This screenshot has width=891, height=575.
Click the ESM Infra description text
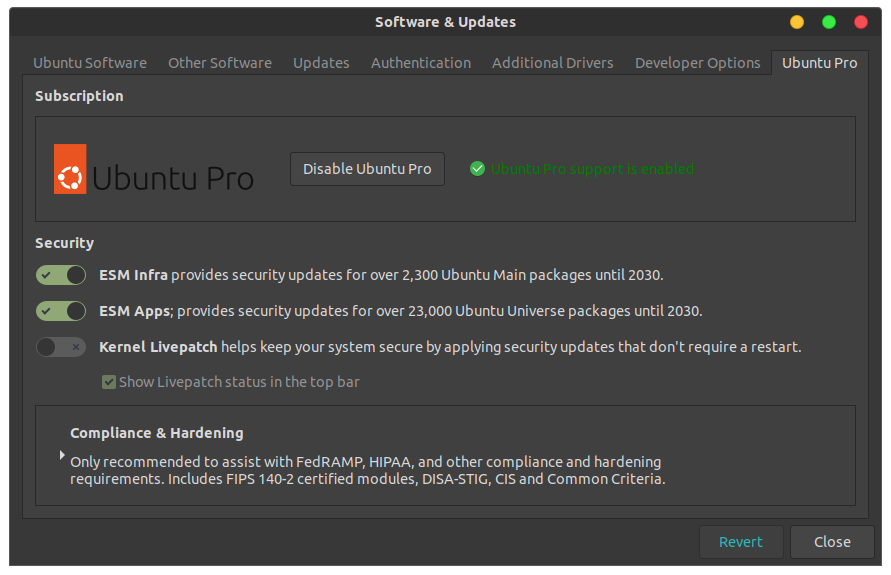tap(381, 275)
